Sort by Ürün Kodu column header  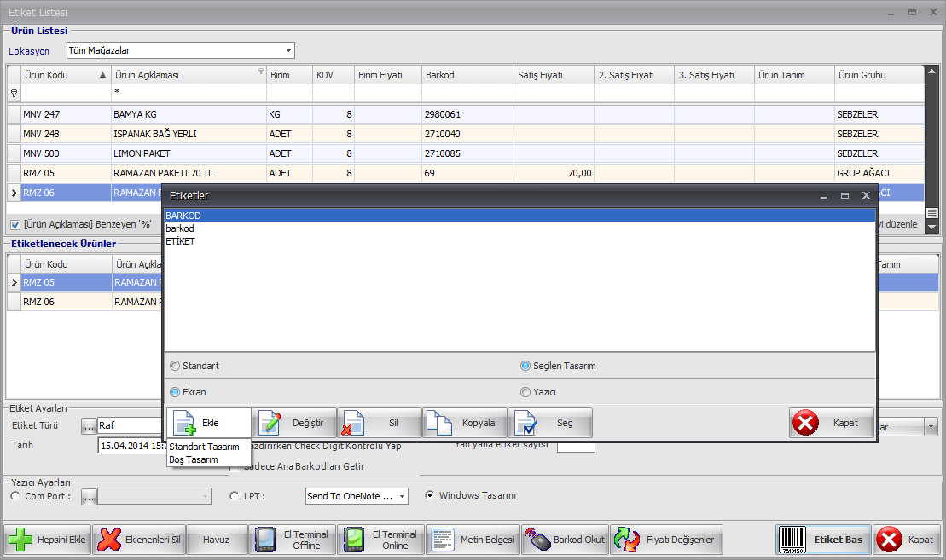tap(65, 75)
